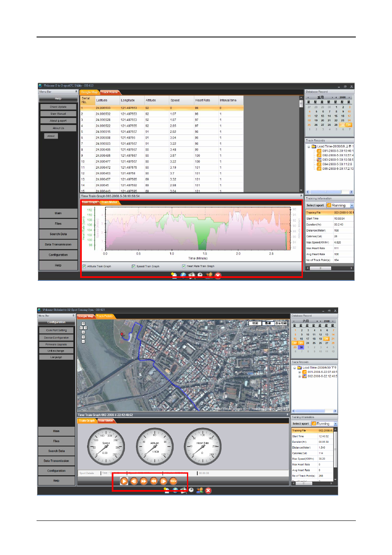Image resolution: width=392 pixels, height=555 pixels.
Task: Click the red start marker on the map route
Action: tap(122, 335)
